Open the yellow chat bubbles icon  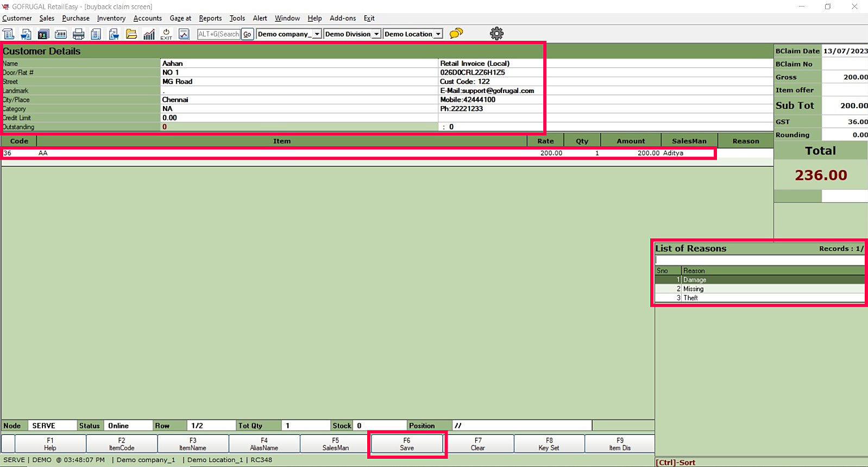[x=456, y=34]
